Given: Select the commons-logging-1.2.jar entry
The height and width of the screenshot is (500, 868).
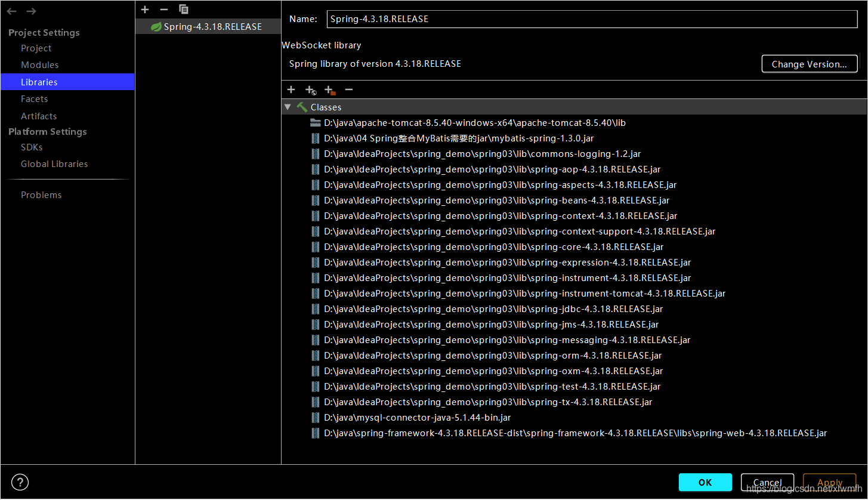Looking at the screenshot, I should [483, 154].
